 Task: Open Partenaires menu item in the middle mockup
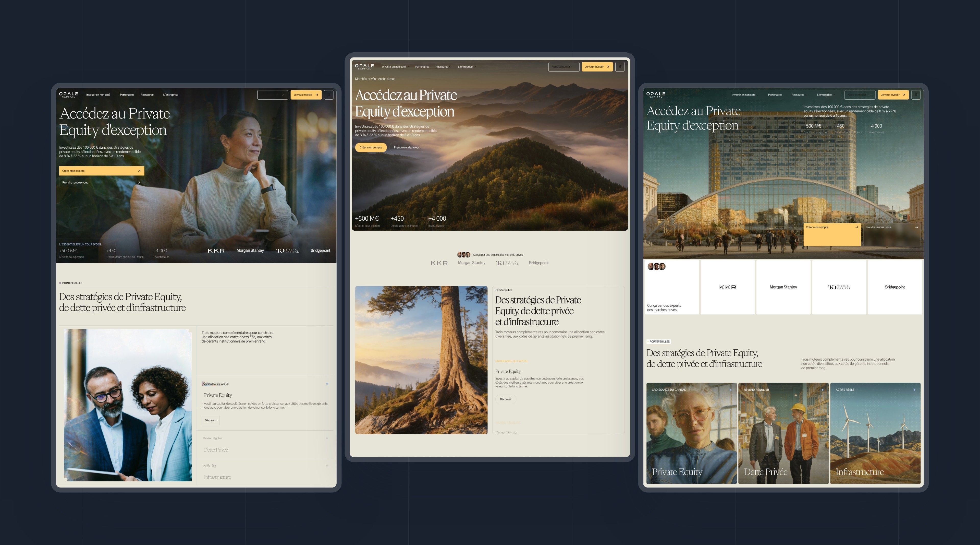[422, 67]
